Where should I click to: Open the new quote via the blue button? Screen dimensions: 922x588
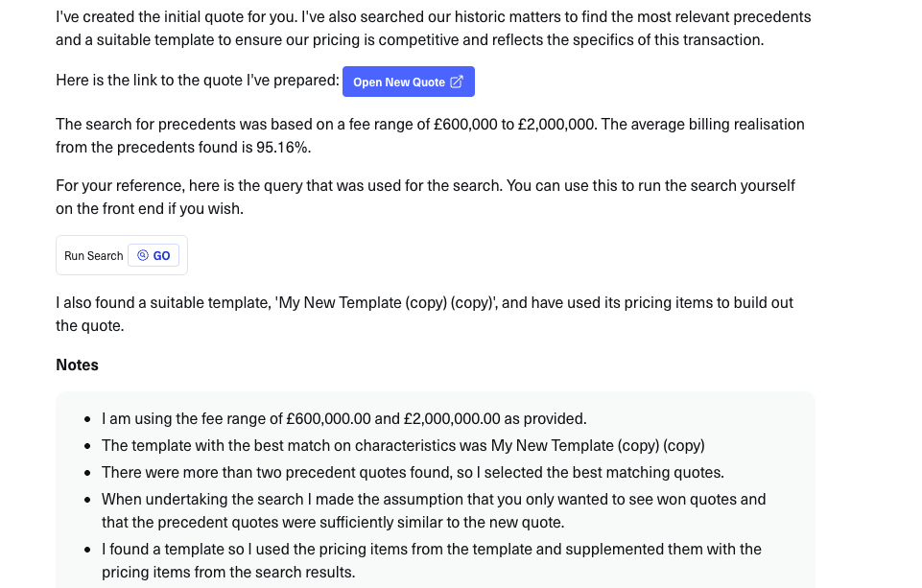tap(398, 82)
